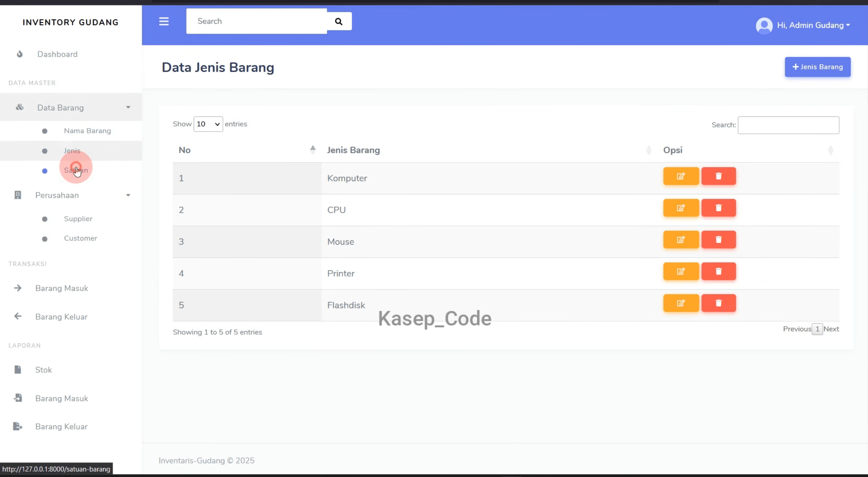Delete the Flashdisk row
This screenshot has width=868, height=477.
(x=718, y=303)
